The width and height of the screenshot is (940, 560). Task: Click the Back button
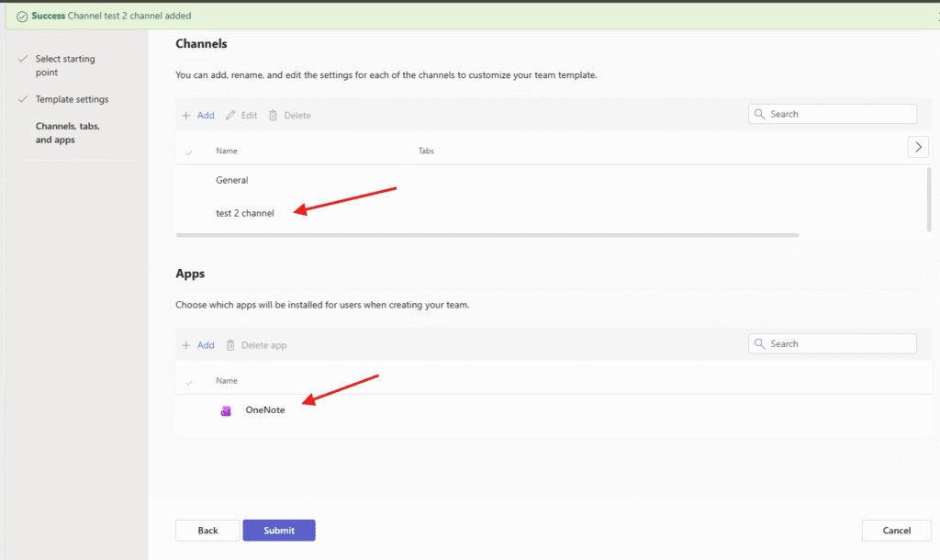pos(207,531)
